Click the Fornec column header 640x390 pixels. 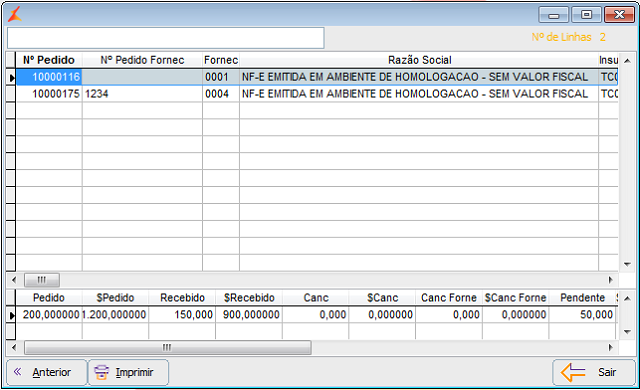click(221, 60)
